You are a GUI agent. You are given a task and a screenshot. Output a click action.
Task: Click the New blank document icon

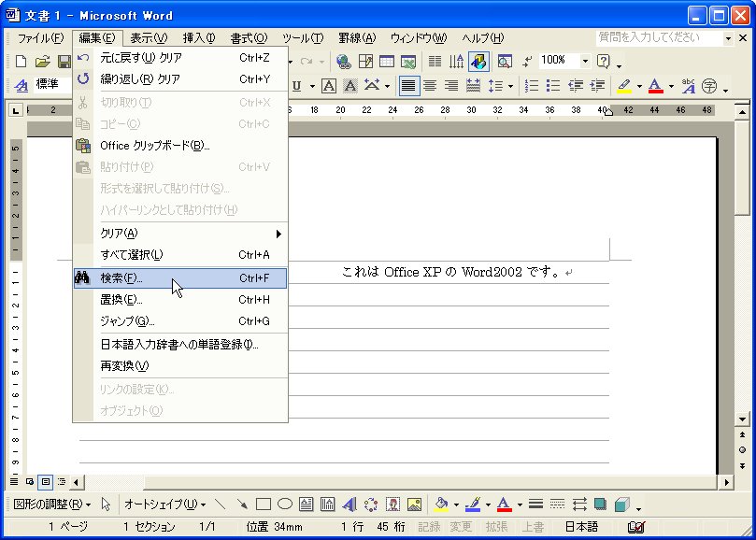(x=21, y=62)
